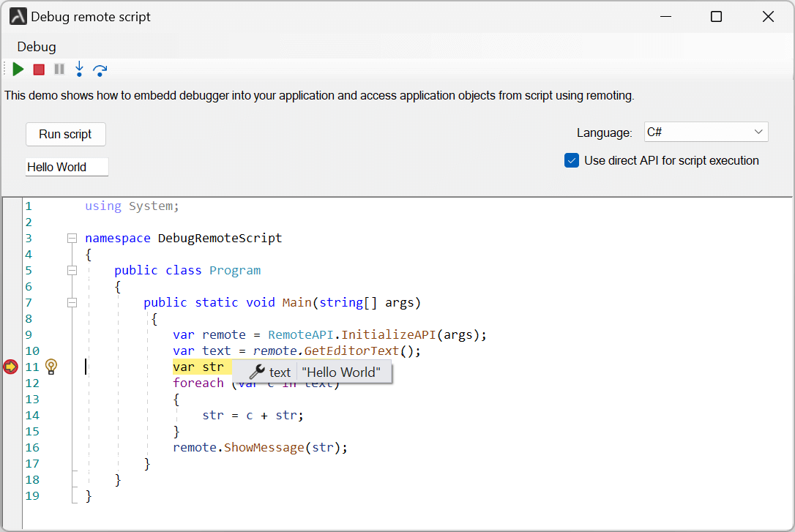The width and height of the screenshot is (795, 532).
Task: Click the application icon in the title bar
Action: (x=18, y=16)
